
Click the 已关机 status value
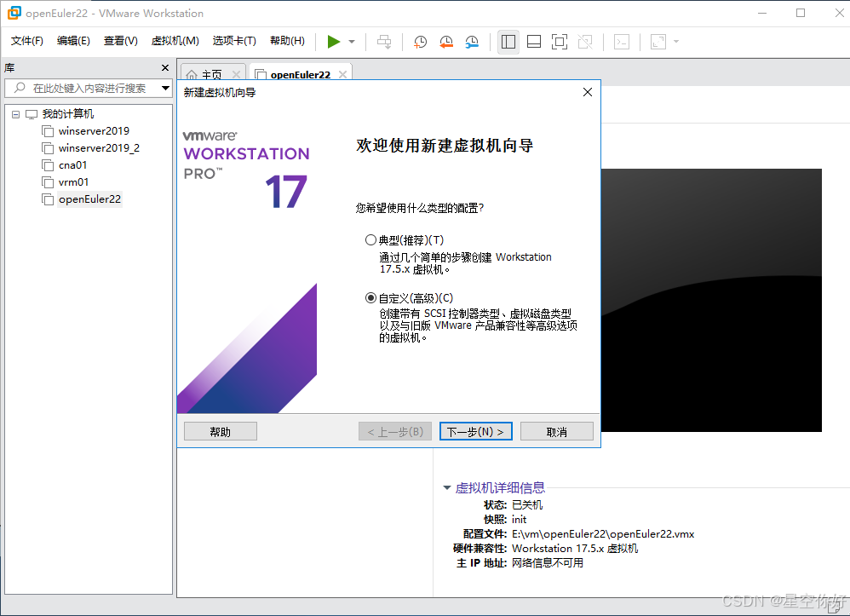pos(527,504)
